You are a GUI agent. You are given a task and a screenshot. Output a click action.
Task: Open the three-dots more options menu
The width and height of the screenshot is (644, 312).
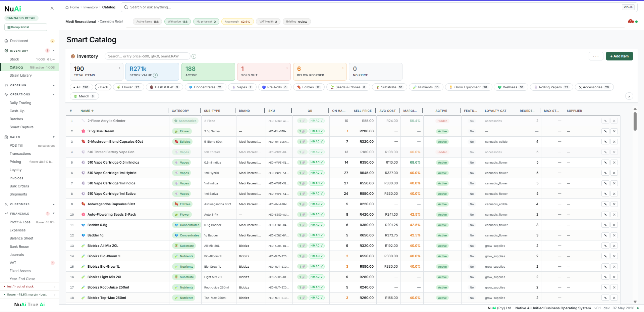pyautogui.click(x=596, y=56)
